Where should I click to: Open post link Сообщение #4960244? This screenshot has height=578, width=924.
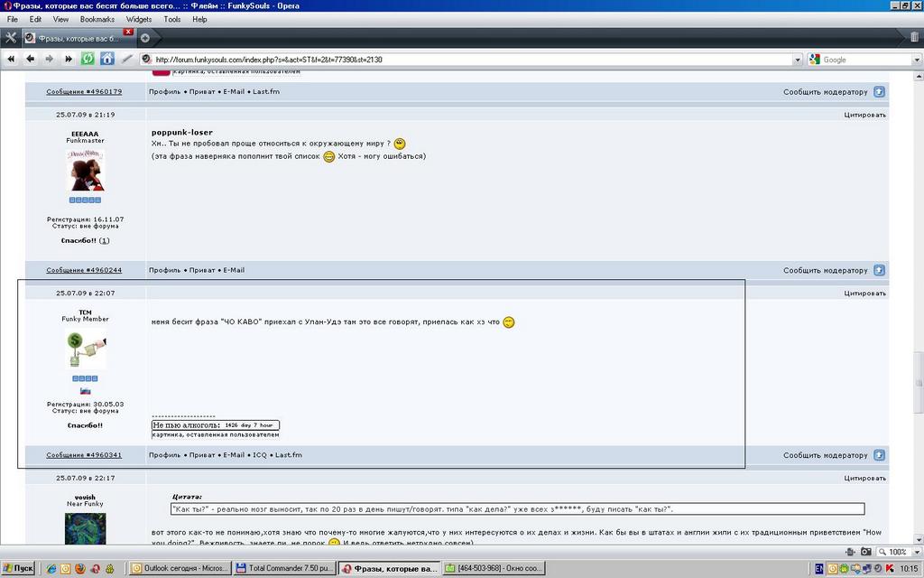pos(84,270)
